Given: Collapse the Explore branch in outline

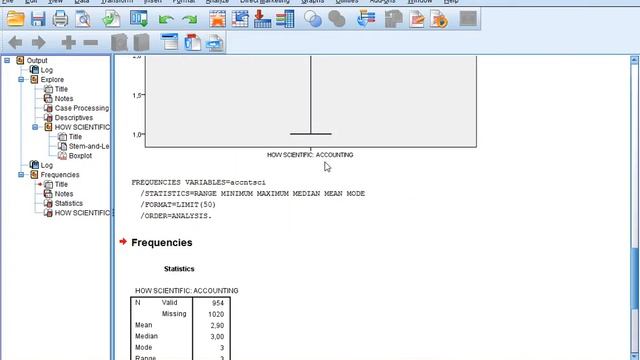Looking at the screenshot, I should point(21,80).
